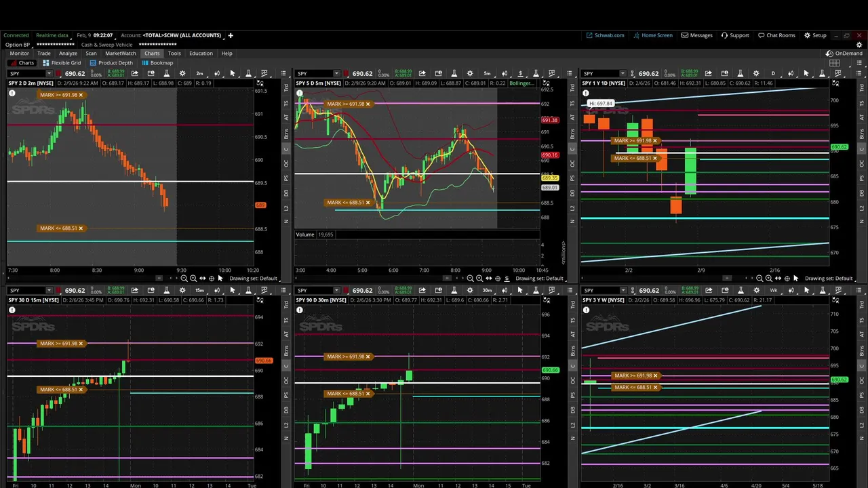This screenshot has height=488, width=868.
Task: Open the list menu icon of the 2m chart
Action: [x=282, y=73]
